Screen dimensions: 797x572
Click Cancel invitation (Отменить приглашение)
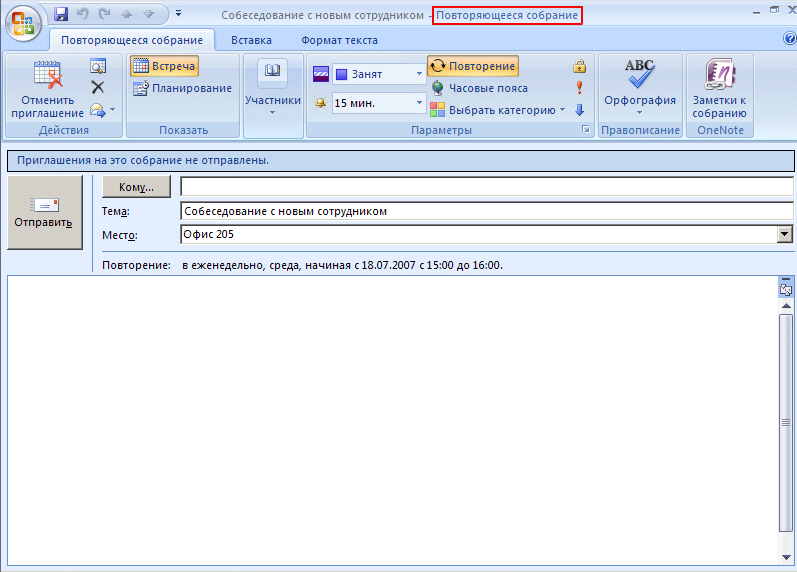click(47, 89)
